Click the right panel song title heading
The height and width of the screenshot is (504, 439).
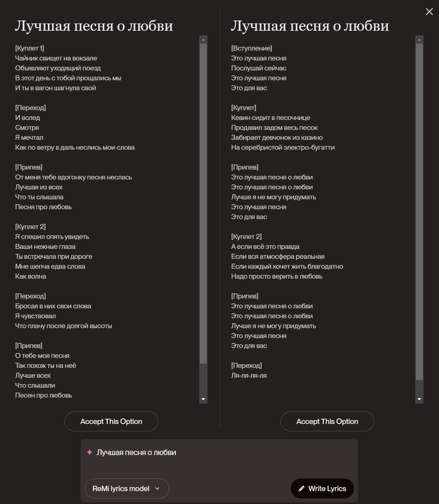(310, 26)
